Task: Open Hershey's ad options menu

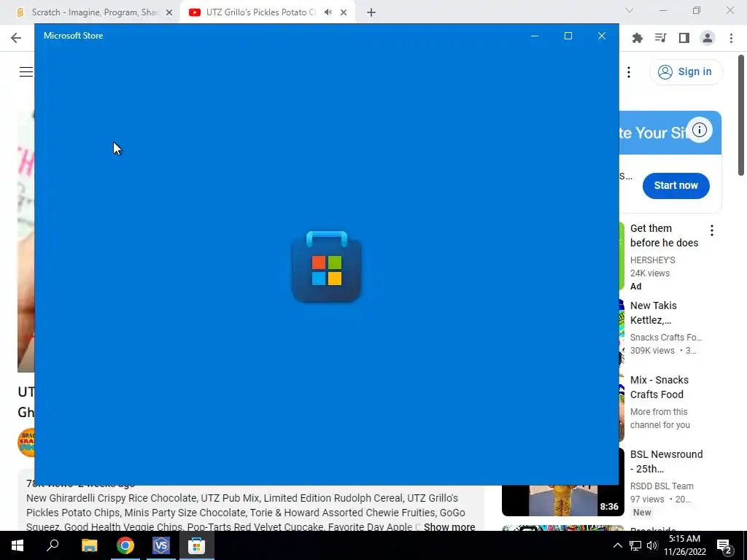Action: coord(712,231)
